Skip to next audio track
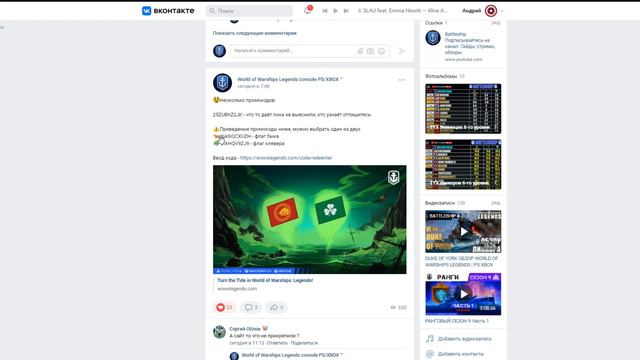Viewport: 640px width, 360px height. pos(346,11)
